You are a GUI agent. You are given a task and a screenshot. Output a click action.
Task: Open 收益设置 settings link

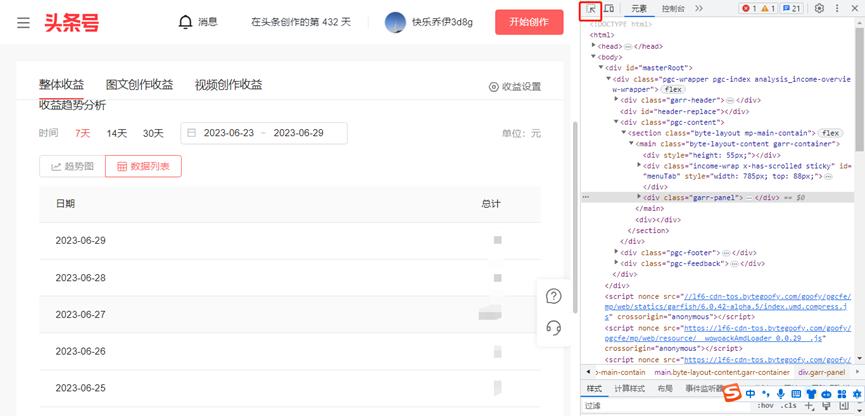[515, 87]
